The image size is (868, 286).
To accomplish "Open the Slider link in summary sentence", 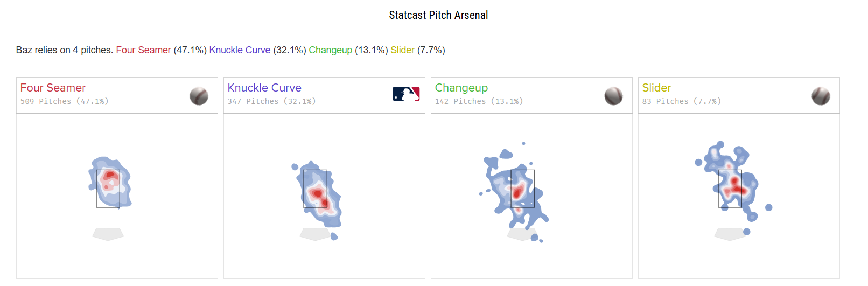I will coord(402,50).
